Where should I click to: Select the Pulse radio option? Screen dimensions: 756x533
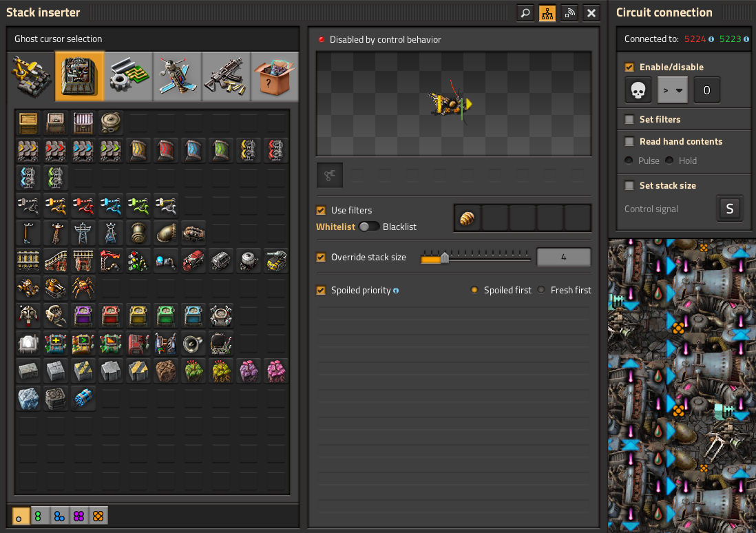click(629, 160)
